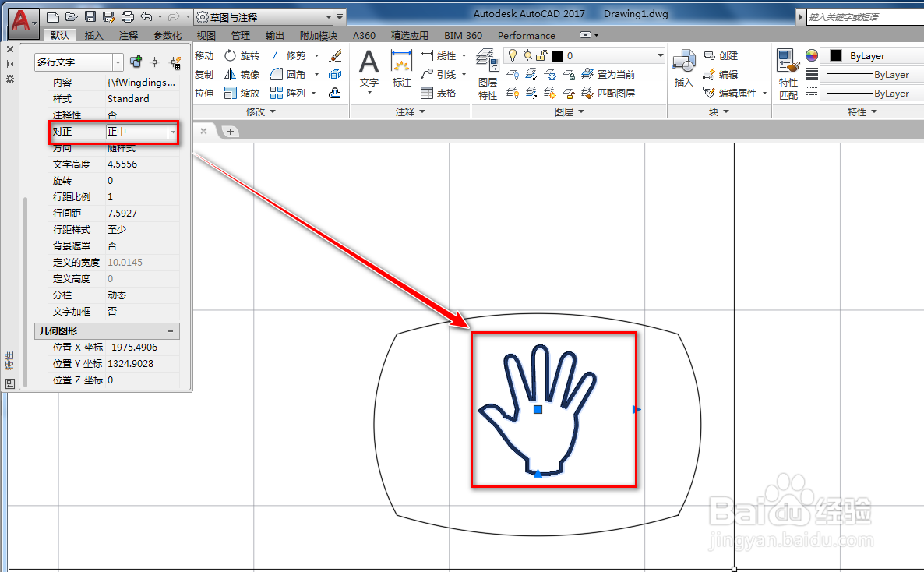Click the 匹配图层 (Match Layer) tool
The height and width of the screenshot is (572, 924).
[x=608, y=94]
